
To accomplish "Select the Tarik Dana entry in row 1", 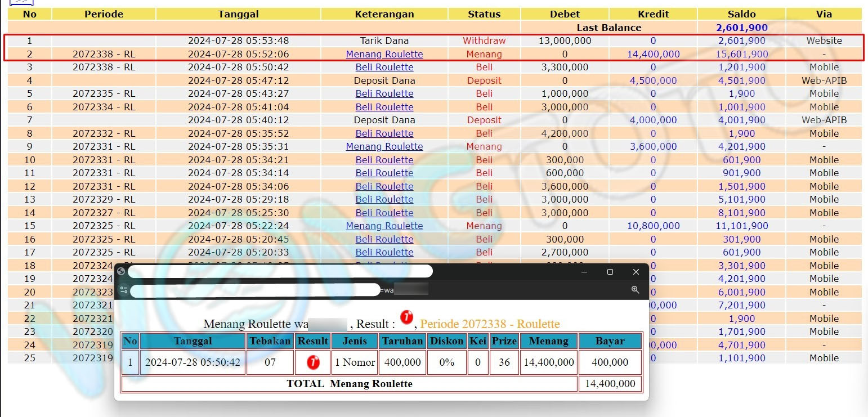I will pyautogui.click(x=384, y=41).
